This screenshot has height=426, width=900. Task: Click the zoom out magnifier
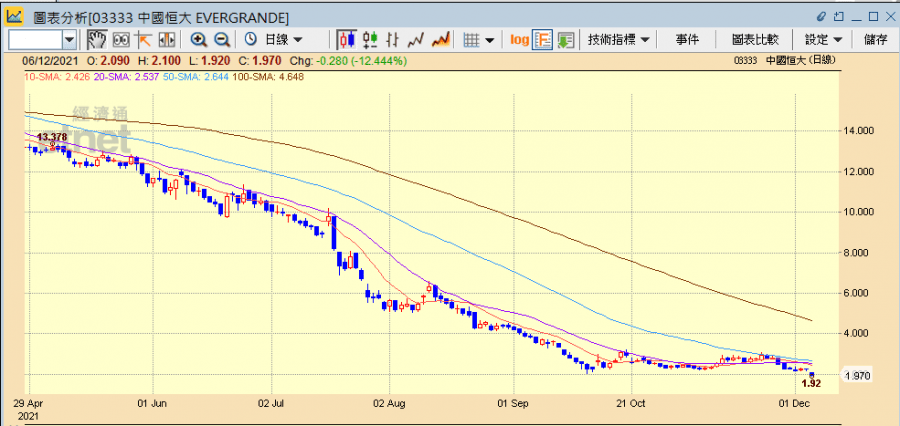point(222,39)
